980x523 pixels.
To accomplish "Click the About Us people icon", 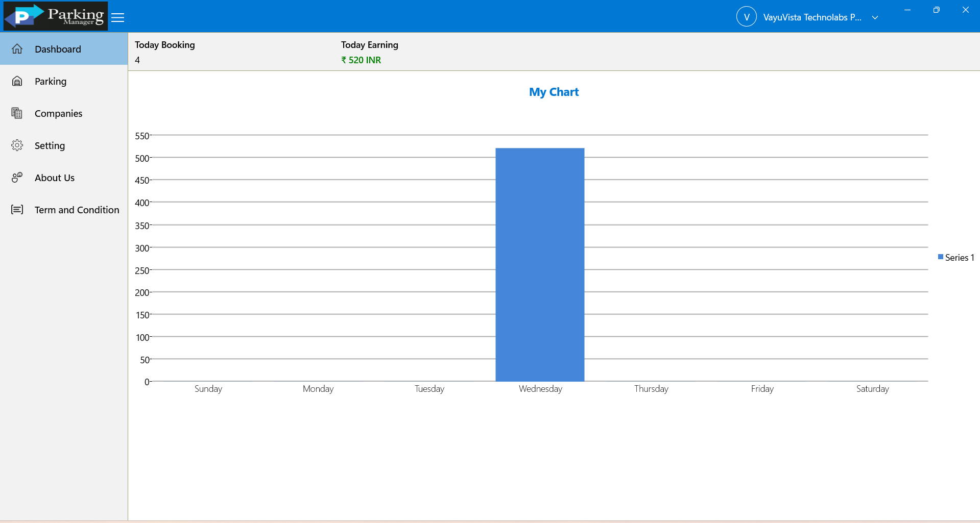I will click(17, 178).
